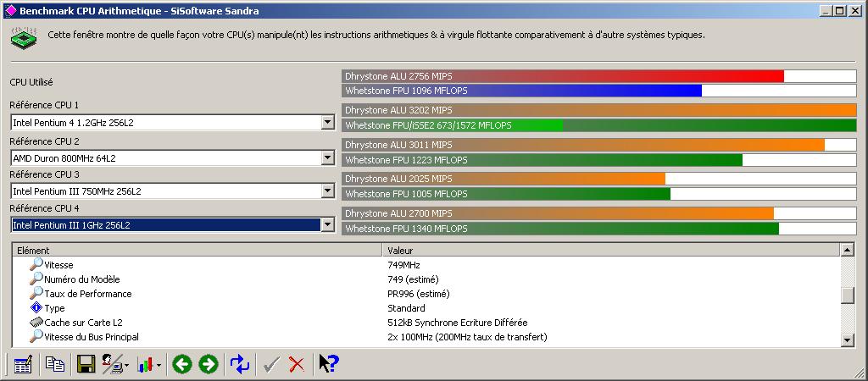Click the 512kB Synchrone Ecriture Différée value
Image resolution: width=868 pixels, height=381 pixels.
point(457,323)
